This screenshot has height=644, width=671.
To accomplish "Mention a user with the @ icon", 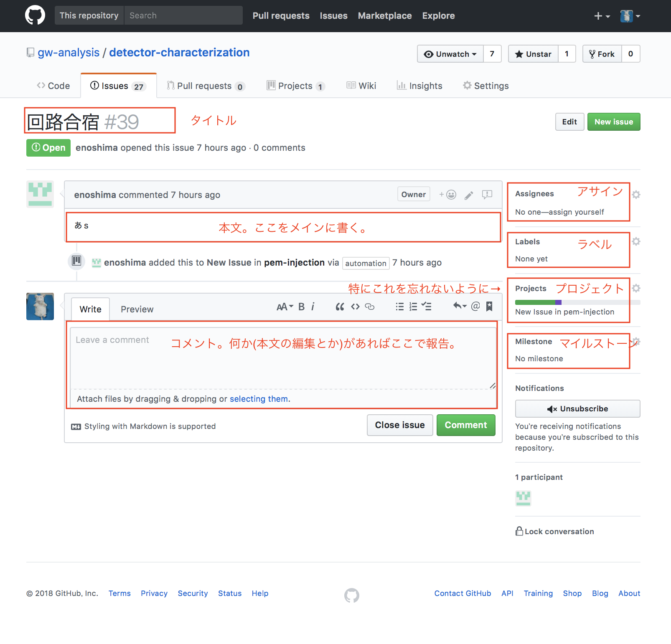I will (x=475, y=307).
